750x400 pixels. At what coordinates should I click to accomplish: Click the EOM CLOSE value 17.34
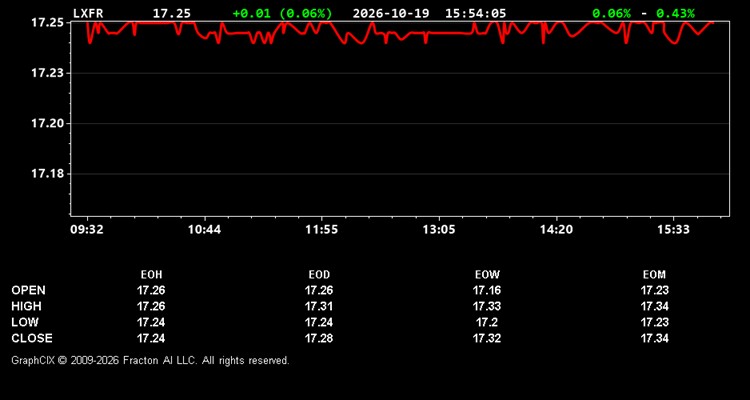click(655, 338)
